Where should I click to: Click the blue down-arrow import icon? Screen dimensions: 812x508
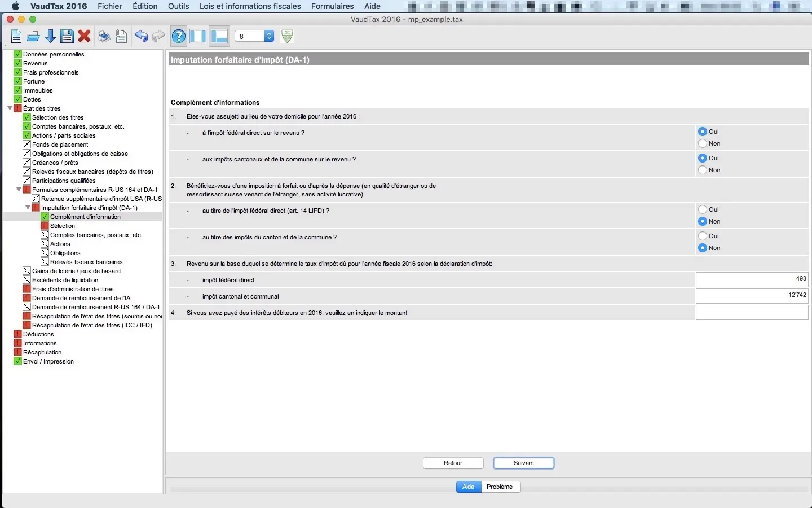click(50, 37)
